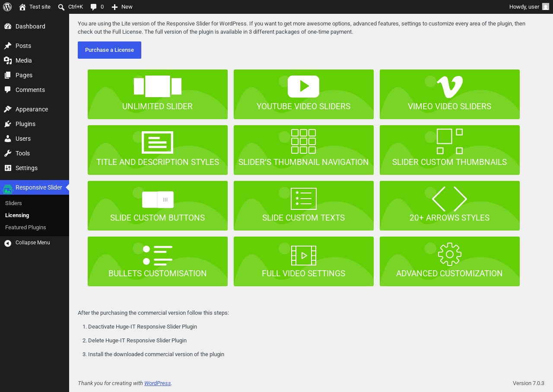Click the arrows styles chevrons icon
This screenshot has width=553, height=392.
click(x=450, y=199)
